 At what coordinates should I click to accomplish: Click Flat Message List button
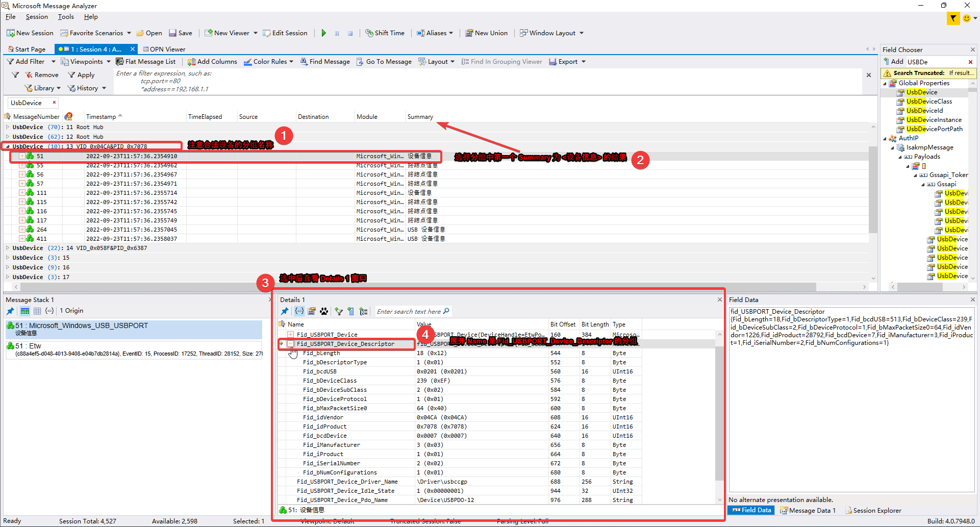[x=145, y=62]
